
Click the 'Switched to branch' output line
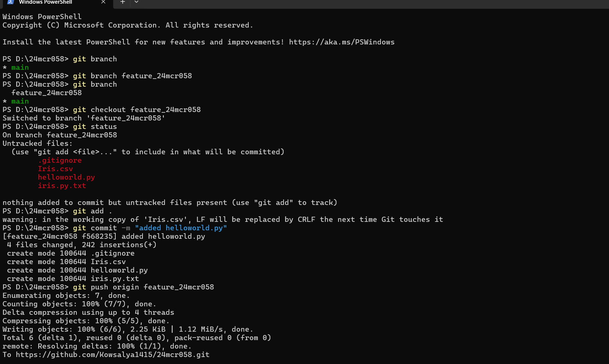84,118
